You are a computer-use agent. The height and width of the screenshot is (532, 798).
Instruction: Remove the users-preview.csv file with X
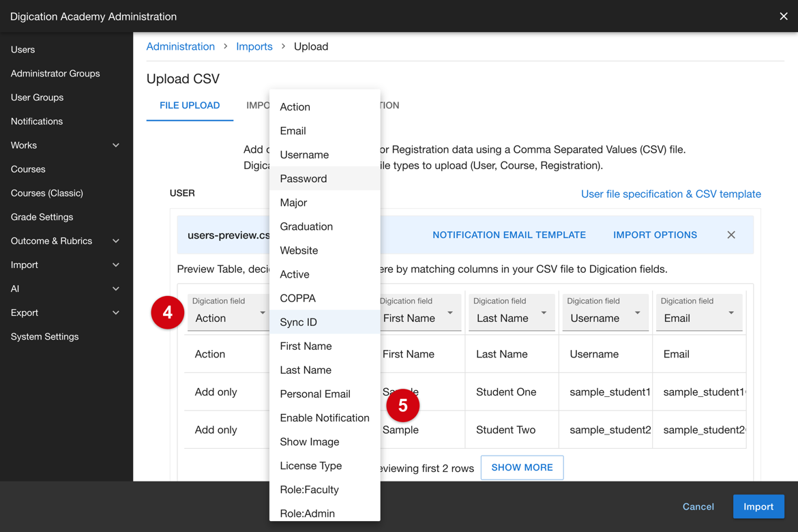pos(731,235)
